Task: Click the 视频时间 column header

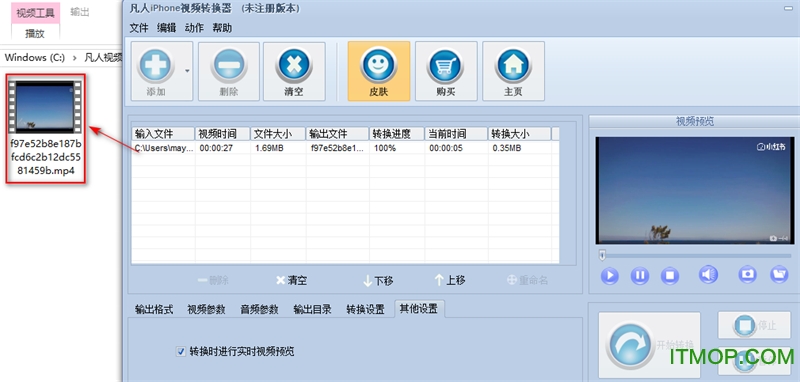Action: click(x=223, y=134)
